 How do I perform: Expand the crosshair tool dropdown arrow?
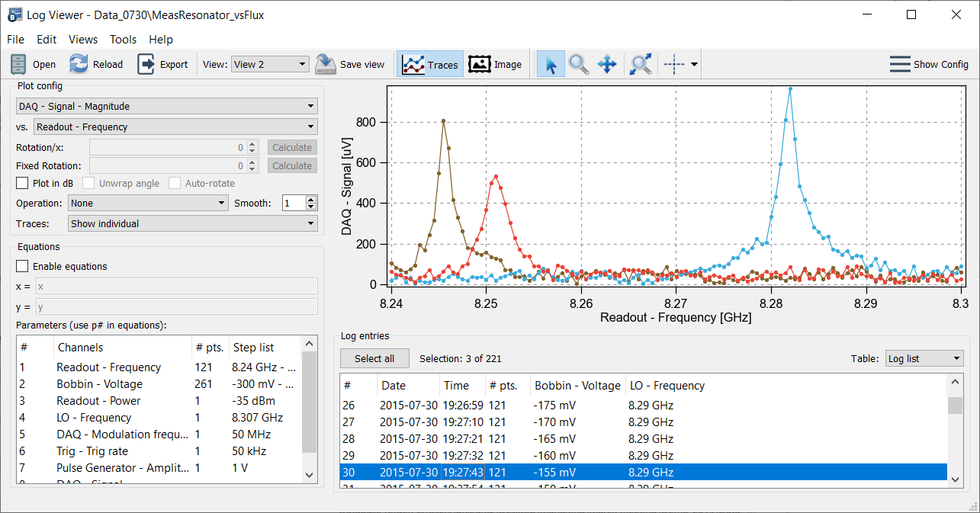(694, 65)
